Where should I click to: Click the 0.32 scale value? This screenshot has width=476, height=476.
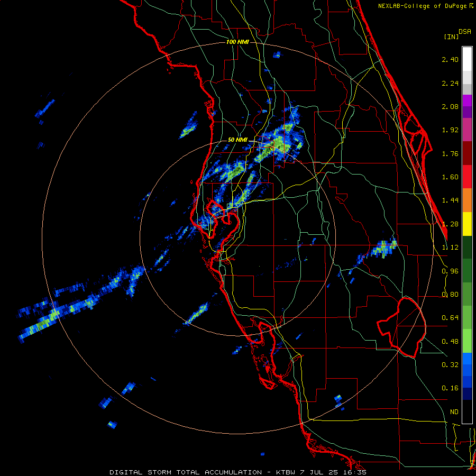[x=450, y=365]
